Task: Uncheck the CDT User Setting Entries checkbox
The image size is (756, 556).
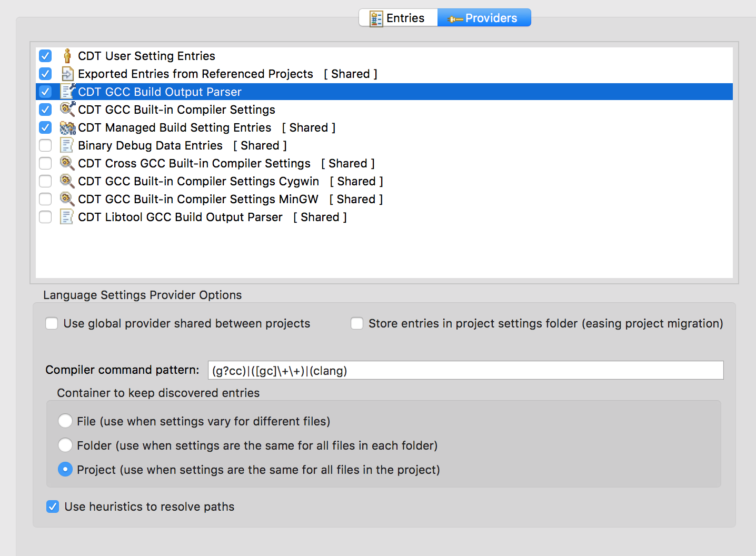Action: [46, 56]
